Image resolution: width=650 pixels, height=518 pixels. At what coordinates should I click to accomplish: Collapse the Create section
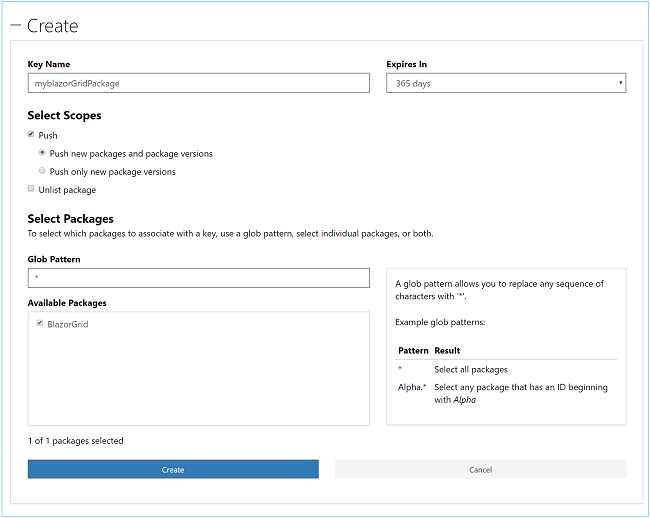coord(15,26)
